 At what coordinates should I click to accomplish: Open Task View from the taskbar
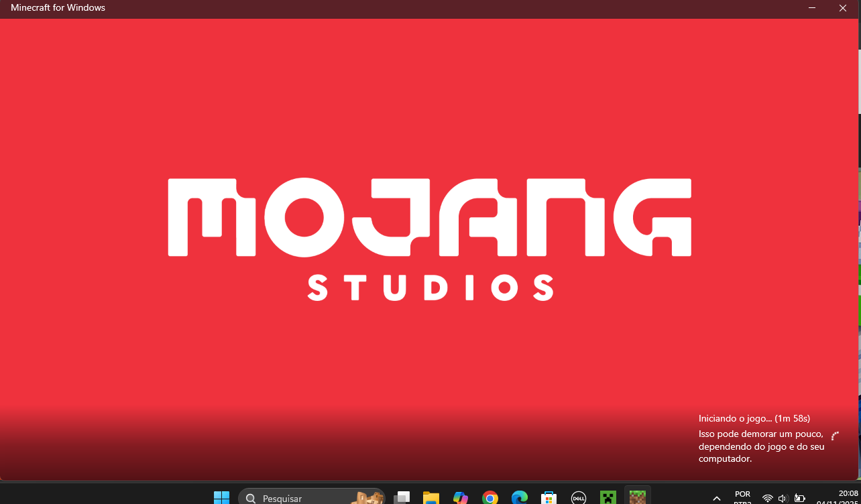point(402,498)
